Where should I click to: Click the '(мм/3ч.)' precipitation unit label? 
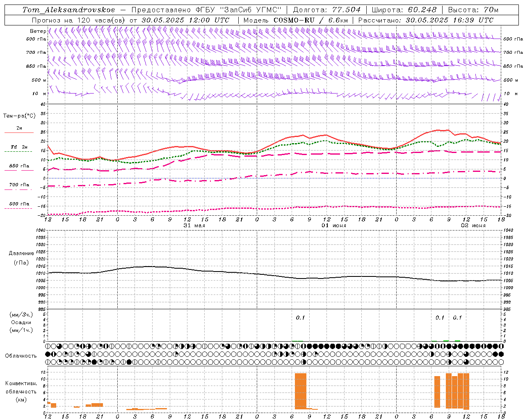coord(21,315)
